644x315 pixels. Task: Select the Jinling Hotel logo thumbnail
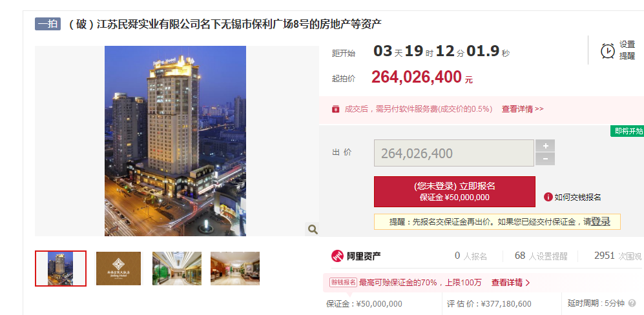pyautogui.click(x=118, y=269)
